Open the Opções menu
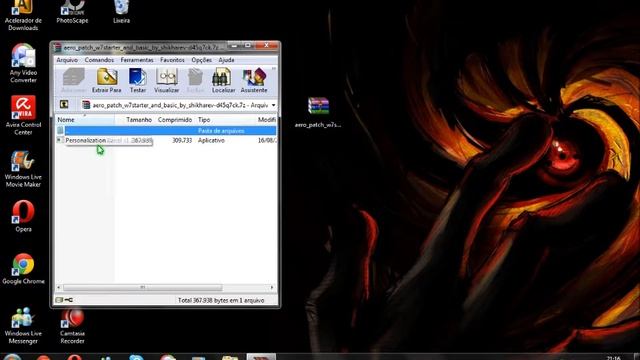This screenshot has width=640, height=360. [201, 60]
